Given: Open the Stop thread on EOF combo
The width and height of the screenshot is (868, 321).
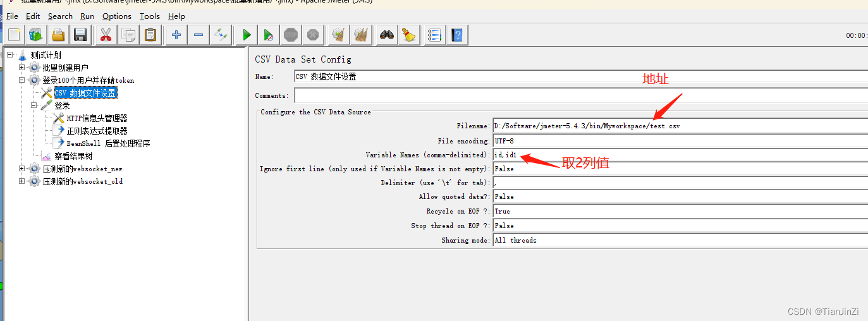Looking at the screenshot, I should [680, 226].
